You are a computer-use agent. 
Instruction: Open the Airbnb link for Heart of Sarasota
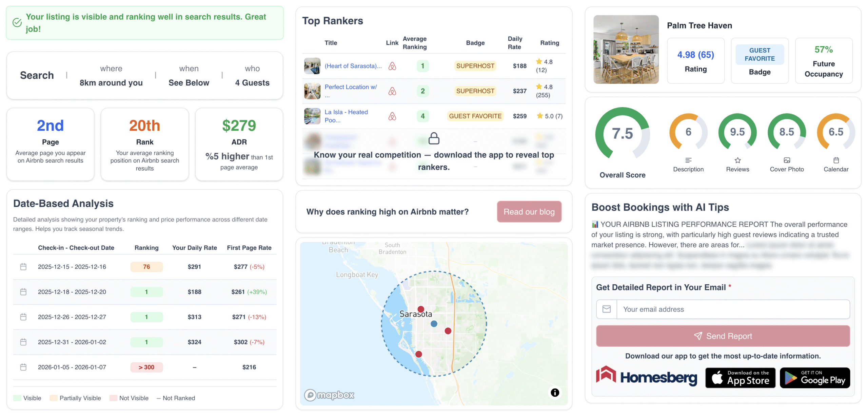[x=393, y=66]
